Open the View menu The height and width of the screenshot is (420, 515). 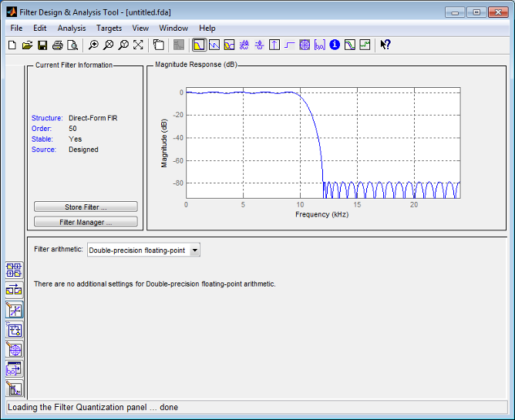140,29
